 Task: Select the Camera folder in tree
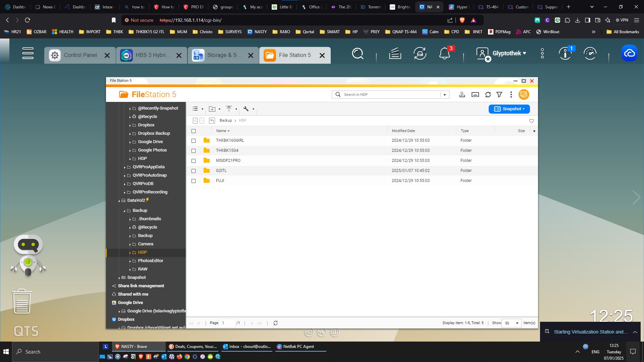point(146,244)
